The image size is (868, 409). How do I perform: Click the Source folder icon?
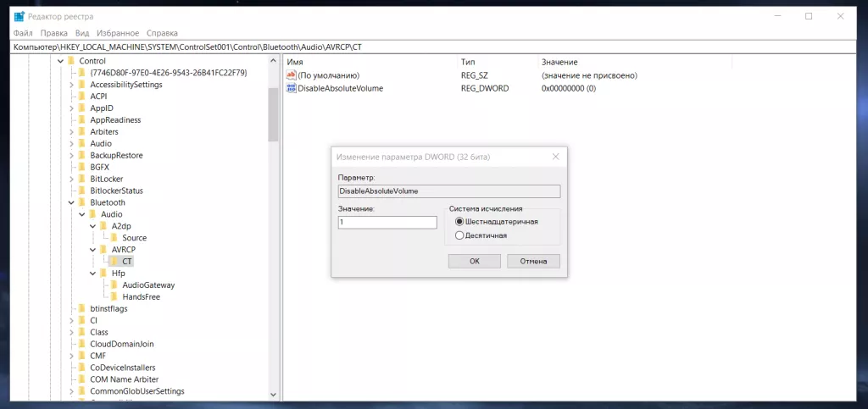coord(114,238)
